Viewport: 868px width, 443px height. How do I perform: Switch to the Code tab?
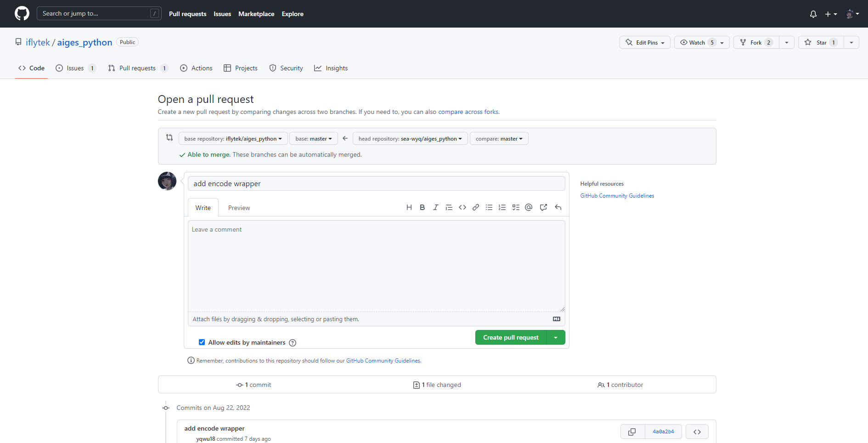coord(31,68)
